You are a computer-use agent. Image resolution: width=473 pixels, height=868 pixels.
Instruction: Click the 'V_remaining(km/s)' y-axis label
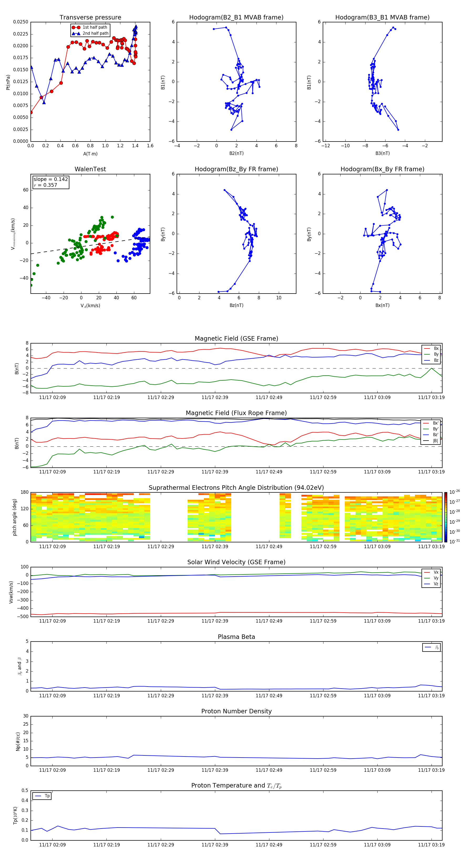tap(13, 234)
